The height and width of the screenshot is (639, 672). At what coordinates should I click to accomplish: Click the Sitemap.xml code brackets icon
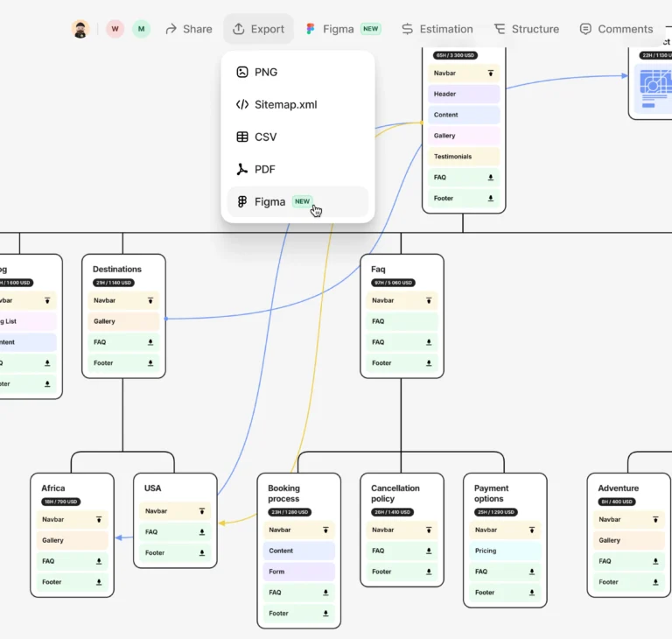(242, 105)
